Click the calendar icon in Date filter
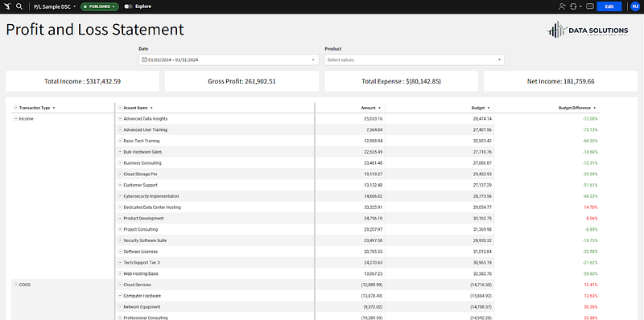 144,59
